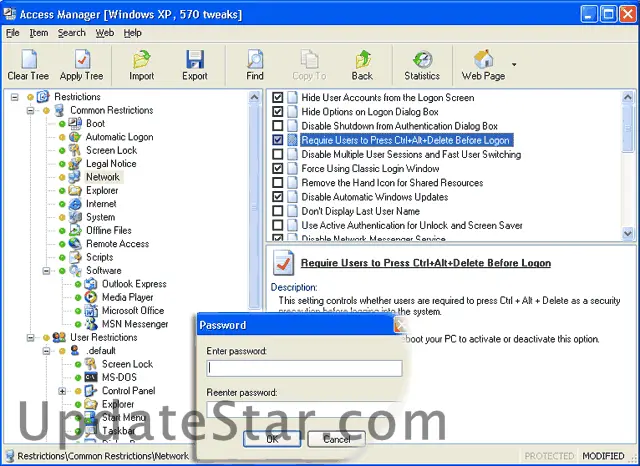This screenshot has width=640, height=466.
Task: Click the settings list scroll down arrow
Action: coord(628,233)
